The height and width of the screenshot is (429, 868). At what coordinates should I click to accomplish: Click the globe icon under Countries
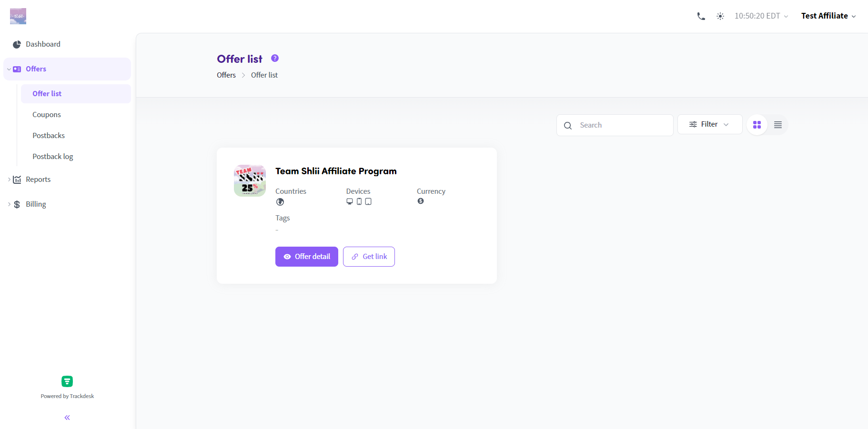point(280,202)
